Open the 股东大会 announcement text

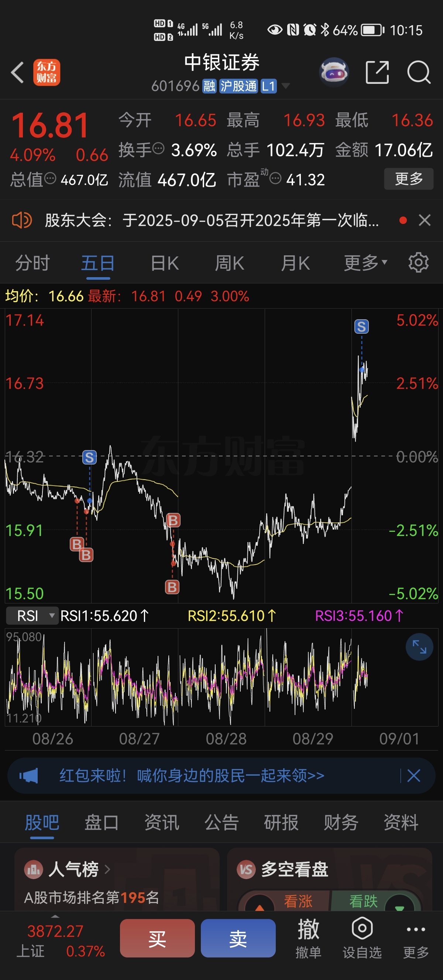tap(212, 220)
